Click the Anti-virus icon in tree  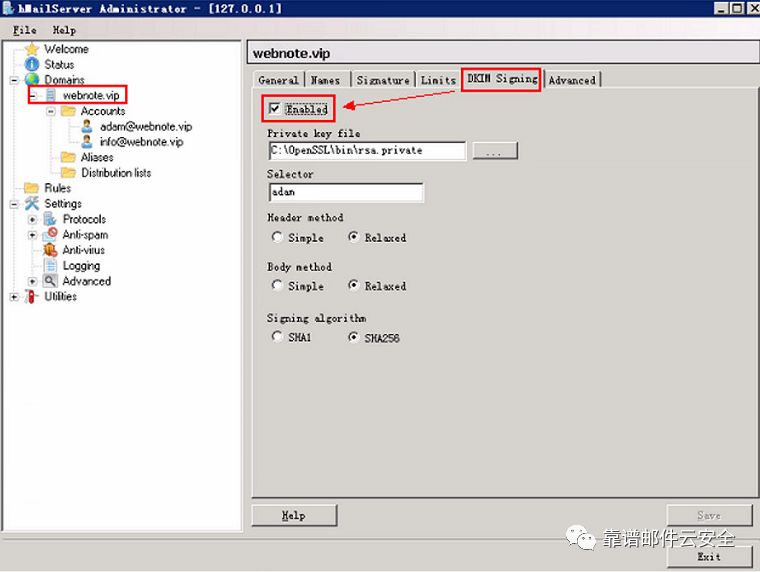50,250
